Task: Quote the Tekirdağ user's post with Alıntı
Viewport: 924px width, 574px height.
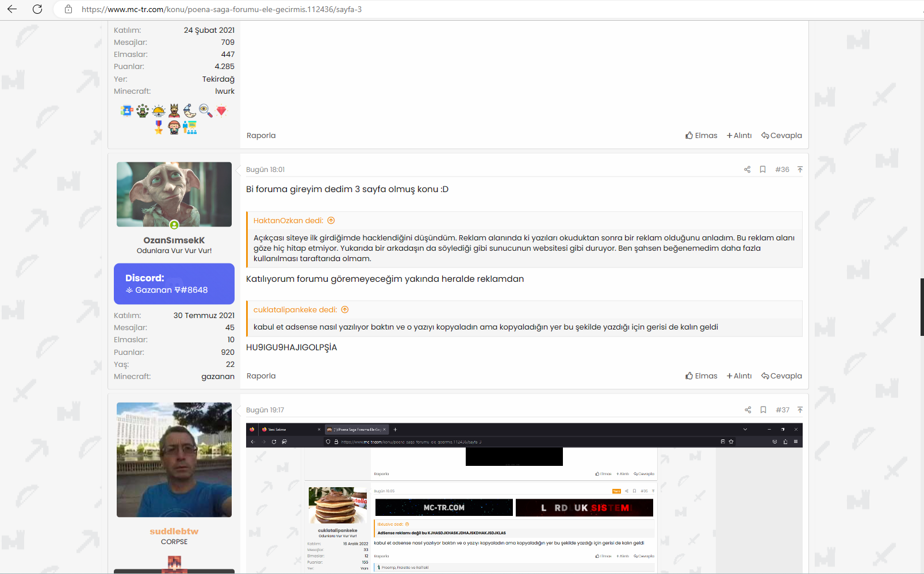Action: coord(739,136)
